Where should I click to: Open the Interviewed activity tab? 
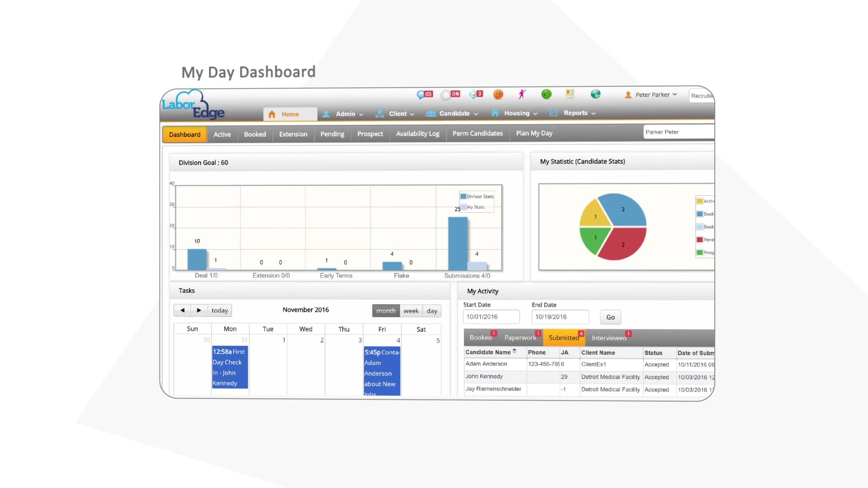pyautogui.click(x=609, y=338)
